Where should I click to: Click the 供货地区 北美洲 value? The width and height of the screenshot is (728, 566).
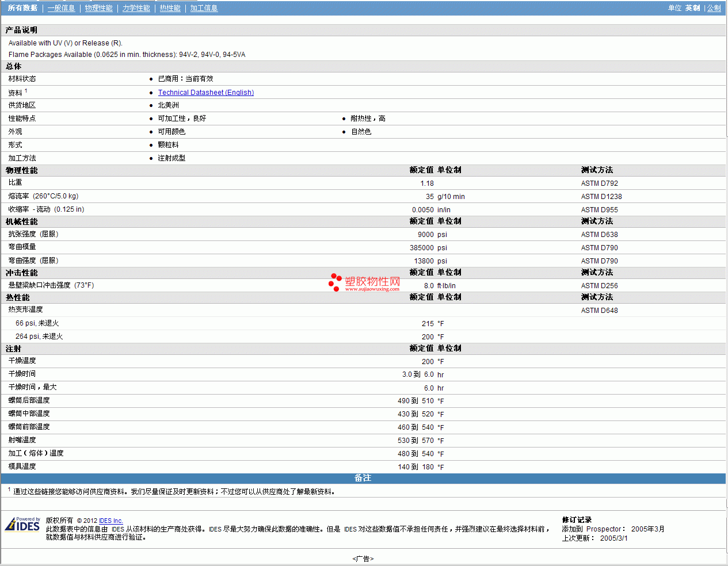[168, 105]
